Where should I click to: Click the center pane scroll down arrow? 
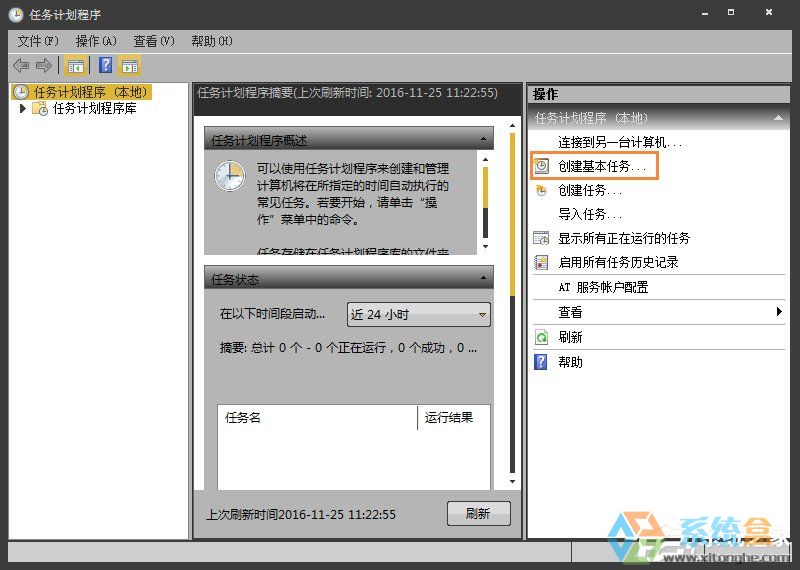click(512, 482)
